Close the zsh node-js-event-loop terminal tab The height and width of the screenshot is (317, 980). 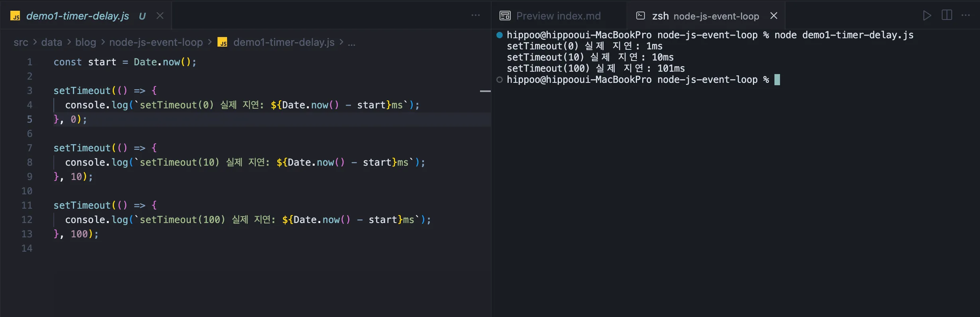pyautogui.click(x=774, y=16)
